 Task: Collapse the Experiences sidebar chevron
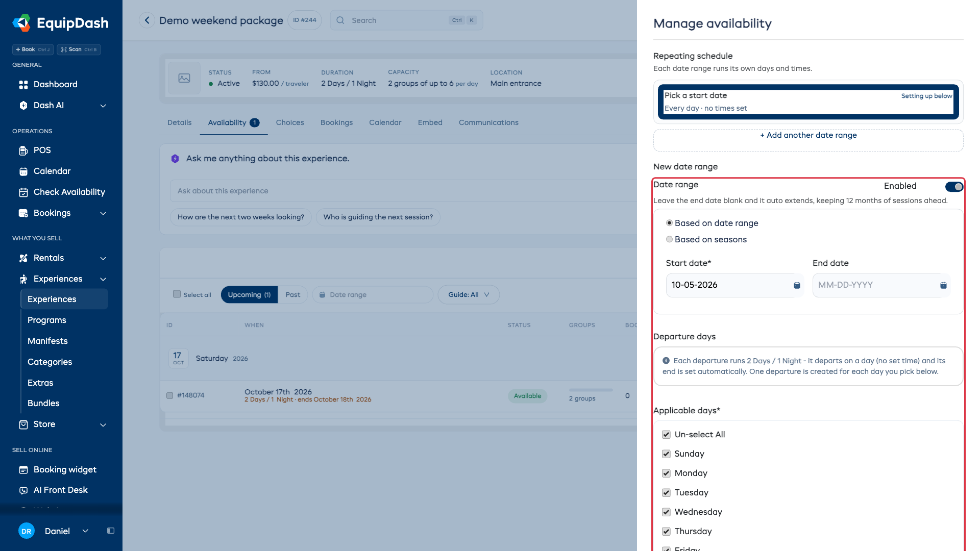tap(103, 279)
